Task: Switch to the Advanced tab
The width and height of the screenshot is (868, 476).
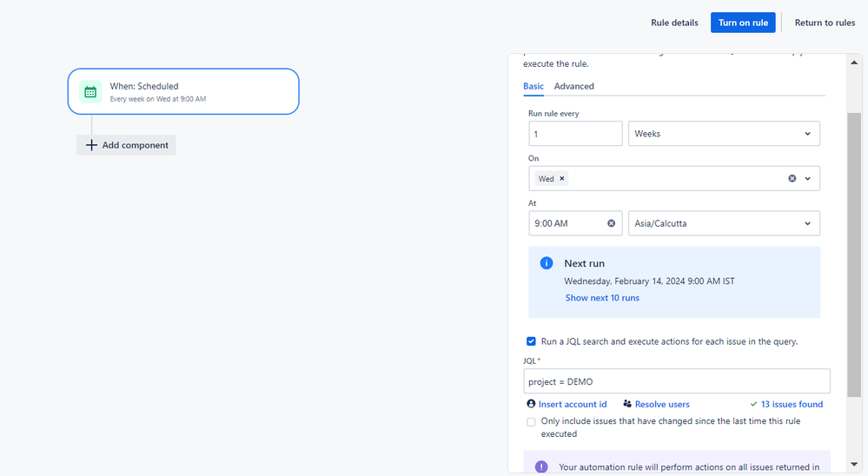Action: [574, 86]
